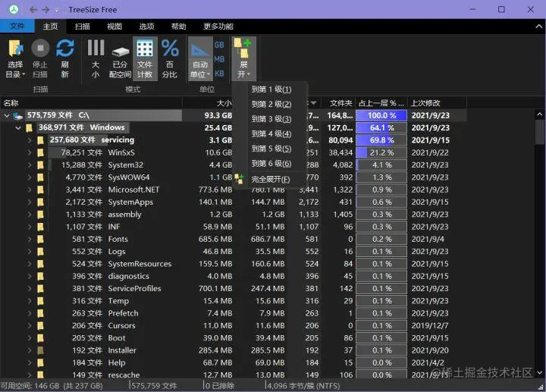Viewport: 546px width, 392px height.
Task: Expand the System32 folder
Action: pyautogui.click(x=30, y=165)
